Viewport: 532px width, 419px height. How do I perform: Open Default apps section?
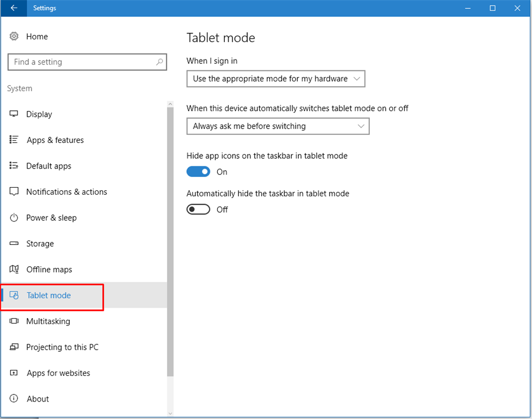coord(84,165)
